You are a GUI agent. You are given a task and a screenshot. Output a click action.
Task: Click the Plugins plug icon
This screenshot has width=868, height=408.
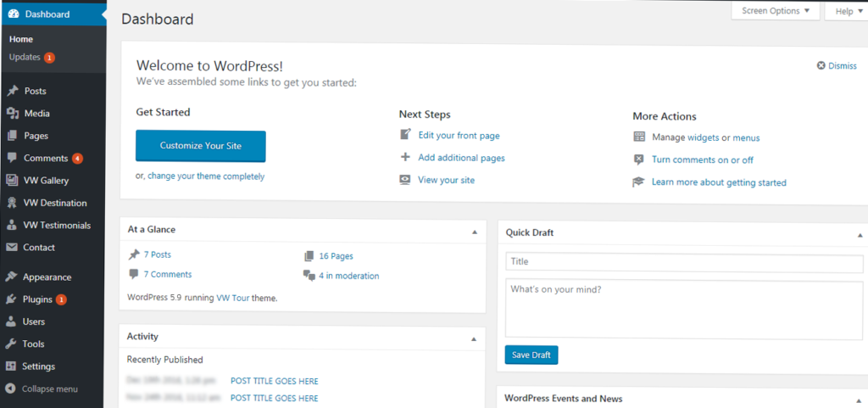[x=11, y=299]
